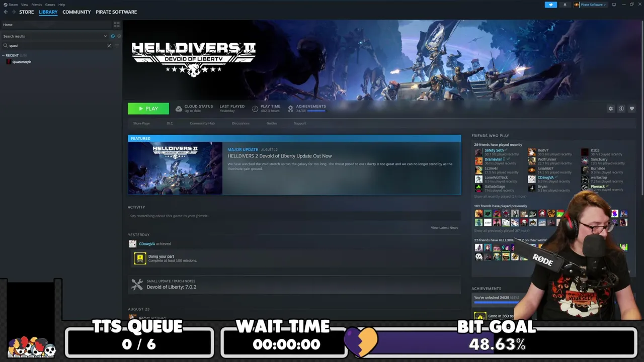Open the Help menu

61,5
